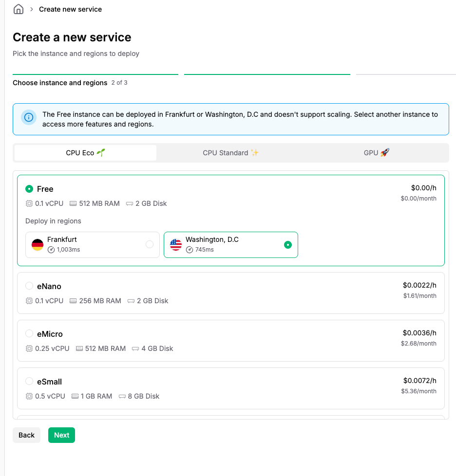Click the RAM icon in eNano row

[74, 301]
